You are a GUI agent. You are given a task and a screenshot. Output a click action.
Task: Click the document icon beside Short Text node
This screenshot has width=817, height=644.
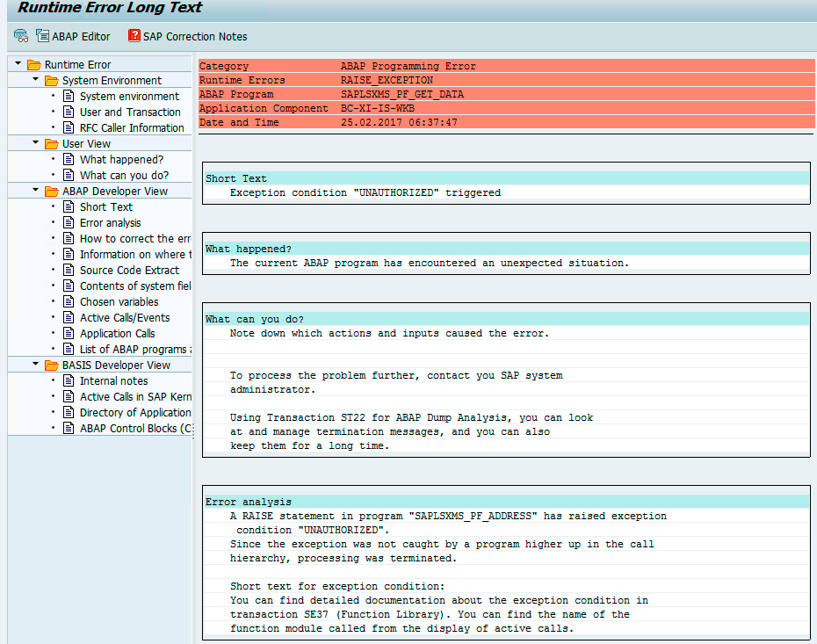pos(69,206)
